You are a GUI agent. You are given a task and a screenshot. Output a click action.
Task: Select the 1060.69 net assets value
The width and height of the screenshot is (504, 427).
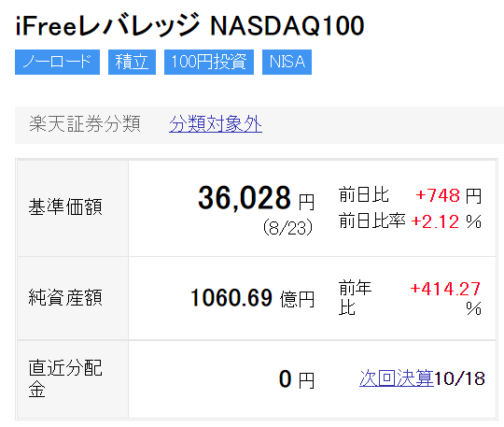pyautogui.click(x=231, y=298)
